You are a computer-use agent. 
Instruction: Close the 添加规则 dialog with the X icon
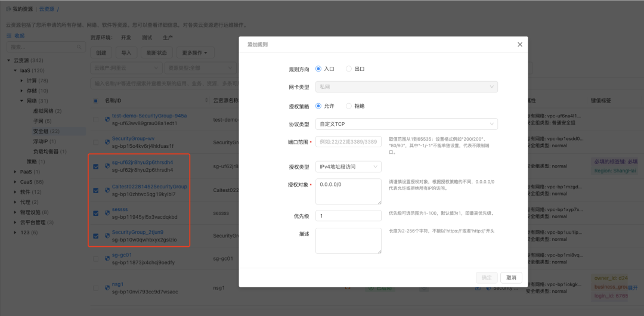(x=520, y=44)
